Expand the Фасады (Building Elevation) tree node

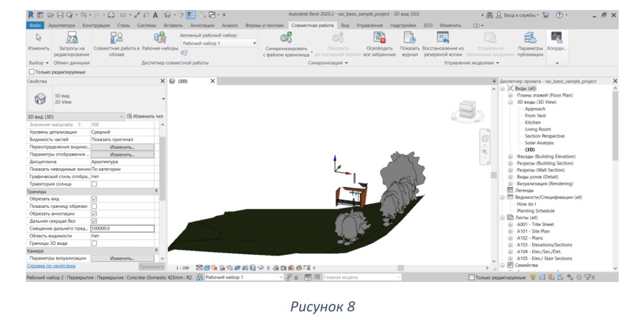(x=510, y=156)
